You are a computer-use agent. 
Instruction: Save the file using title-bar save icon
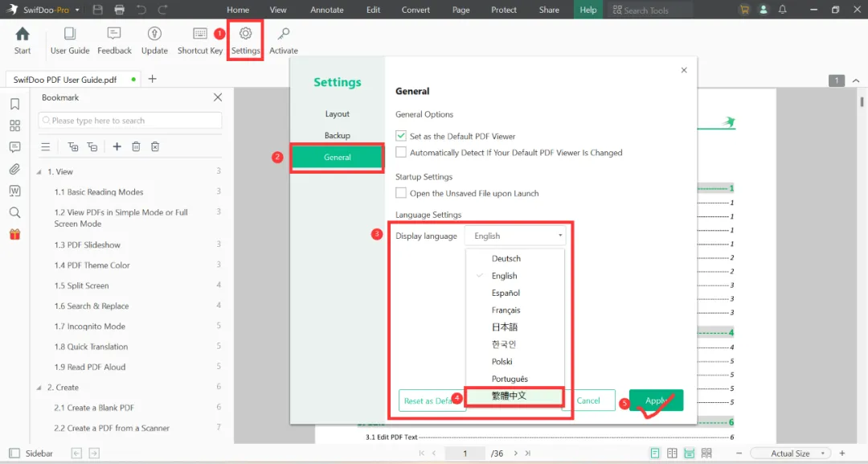[98, 10]
